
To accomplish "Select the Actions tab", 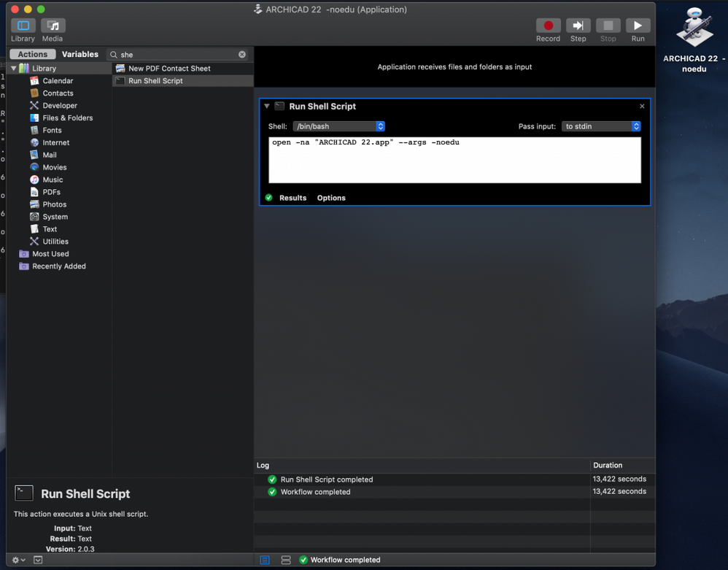I will coord(33,54).
